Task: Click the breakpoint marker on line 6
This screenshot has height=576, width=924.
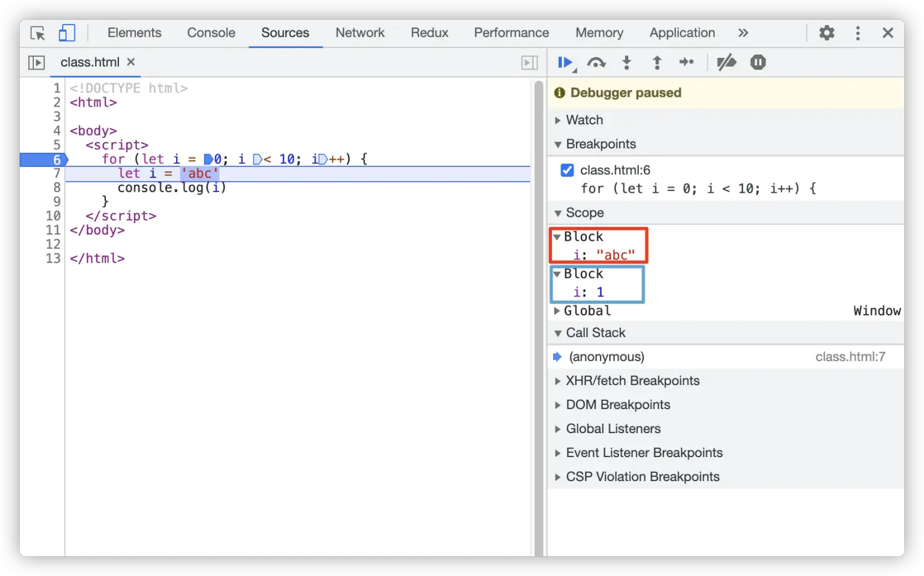Action: (x=44, y=160)
